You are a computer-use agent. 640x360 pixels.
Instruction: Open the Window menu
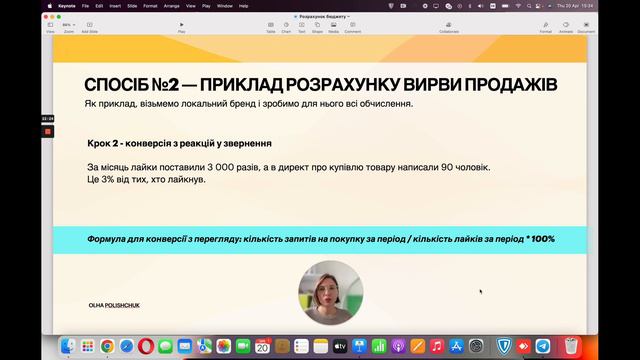(x=224, y=6)
